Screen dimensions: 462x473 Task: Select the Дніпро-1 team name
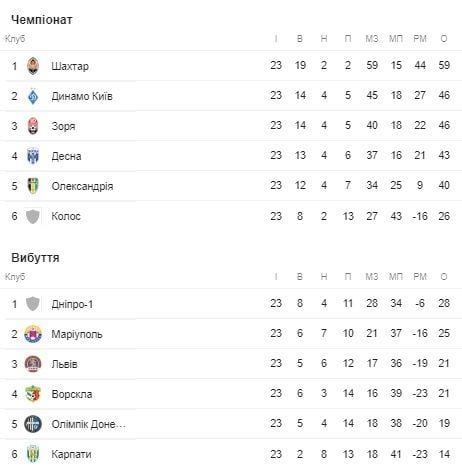pyautogui.click(x=72, y=304)
